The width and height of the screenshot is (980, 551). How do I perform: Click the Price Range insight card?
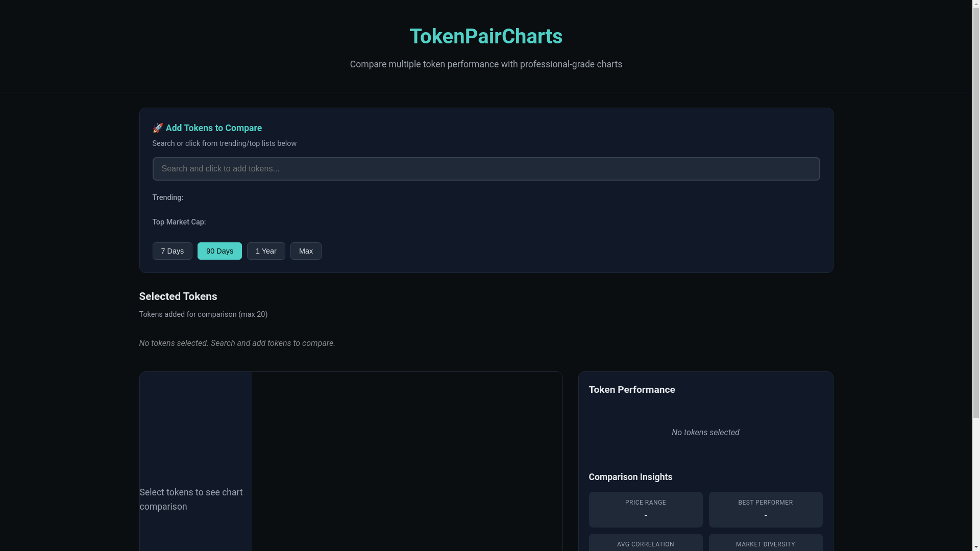[646, 510]
